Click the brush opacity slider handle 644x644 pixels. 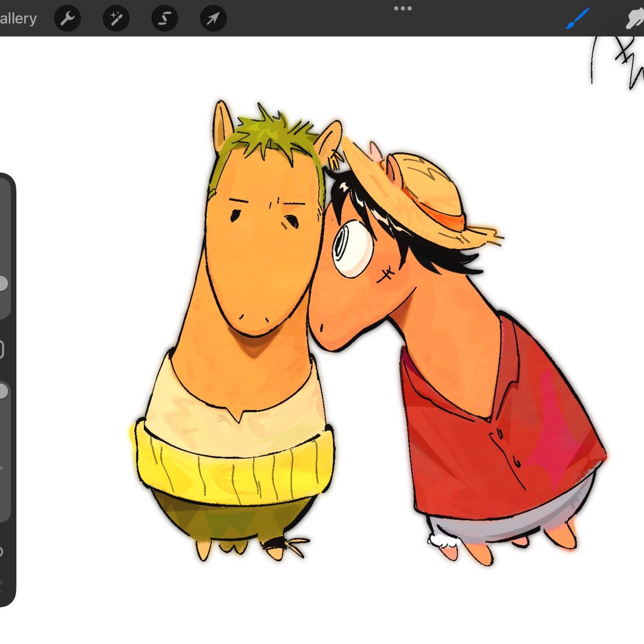point(2,391)
